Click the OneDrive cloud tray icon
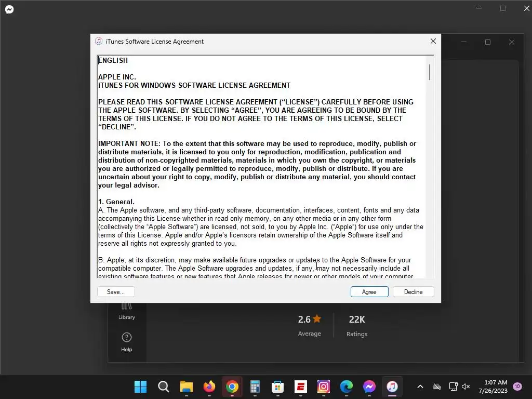This screenshot has width=532, height=399. (x=437, y=387)
